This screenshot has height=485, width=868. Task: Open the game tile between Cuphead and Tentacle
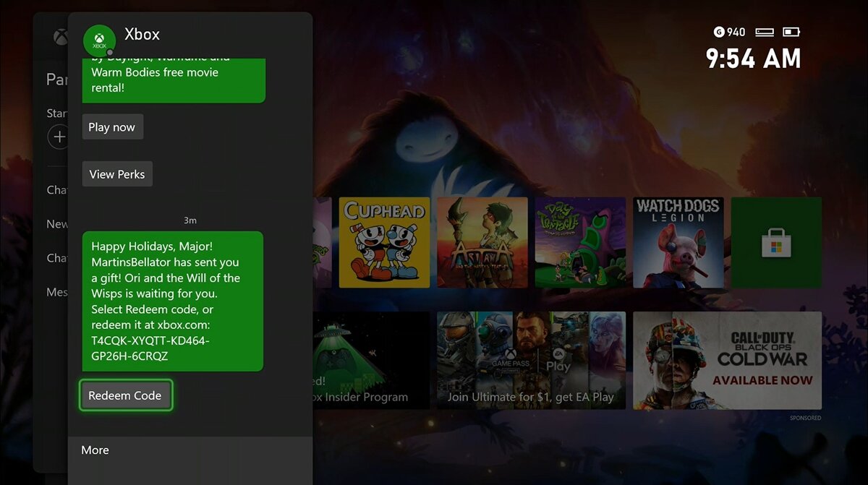pyautogui.click(x=482, y=242)
